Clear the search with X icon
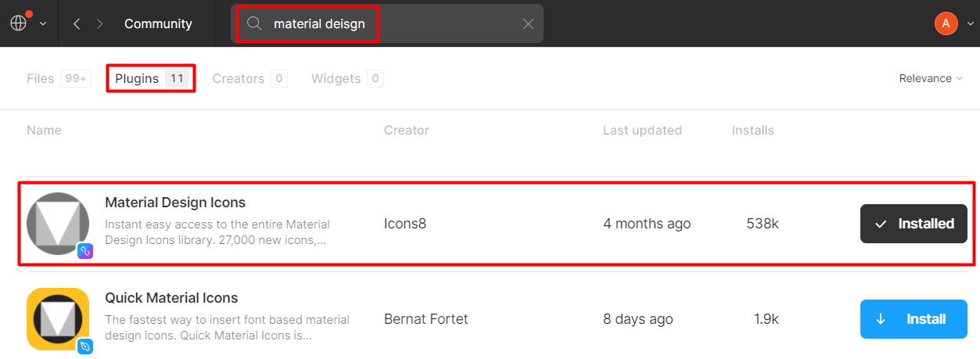980x359 pixels. [528, 23]
